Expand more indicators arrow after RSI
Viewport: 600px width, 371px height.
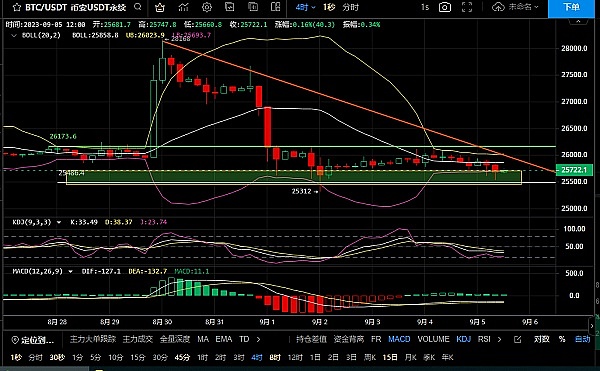(499, 339)
